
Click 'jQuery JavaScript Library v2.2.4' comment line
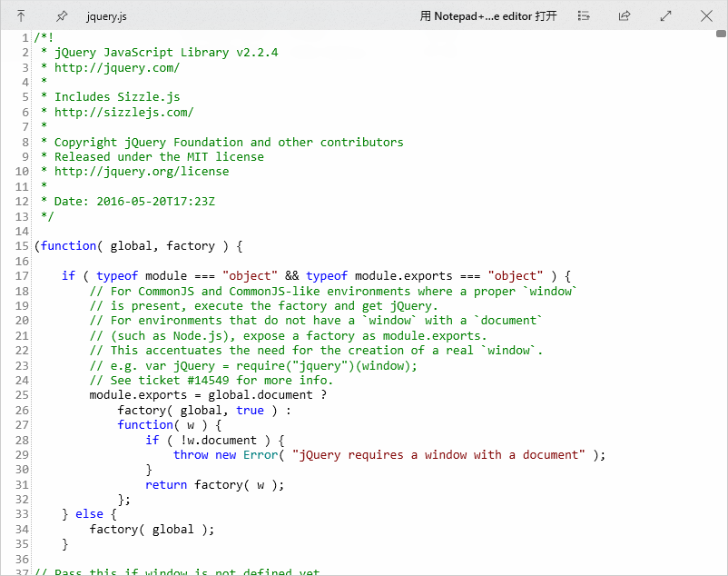coord(159,53)
